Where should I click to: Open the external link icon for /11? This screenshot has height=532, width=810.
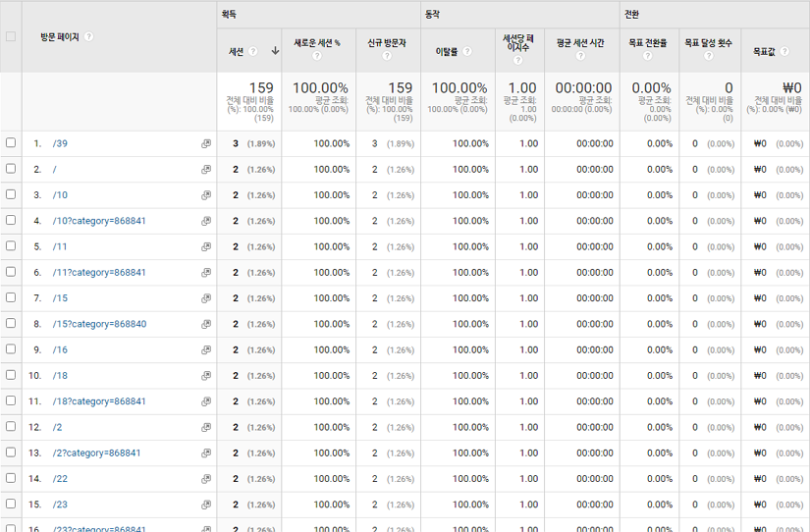coord(206,247)
